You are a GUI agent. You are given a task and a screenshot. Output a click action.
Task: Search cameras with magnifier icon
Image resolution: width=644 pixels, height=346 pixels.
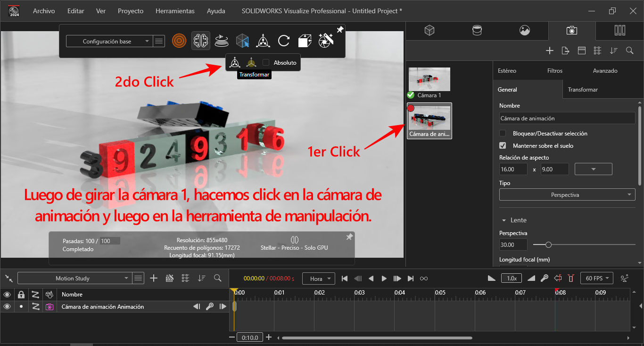pyautogui.click(x=629, y=51)
